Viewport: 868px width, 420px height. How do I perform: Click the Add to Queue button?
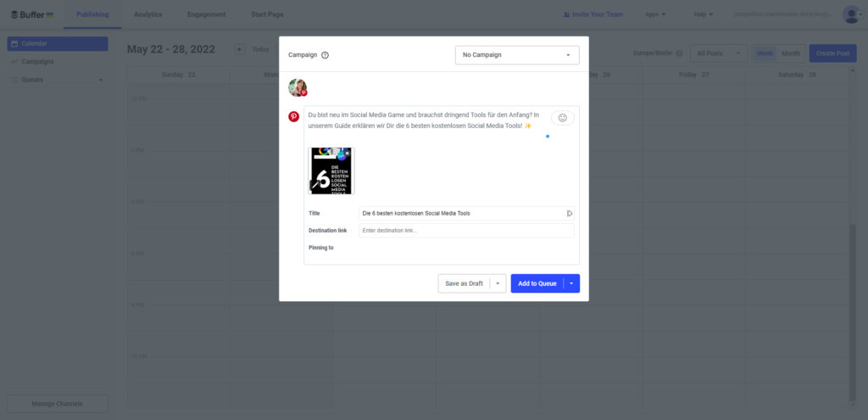537,283
